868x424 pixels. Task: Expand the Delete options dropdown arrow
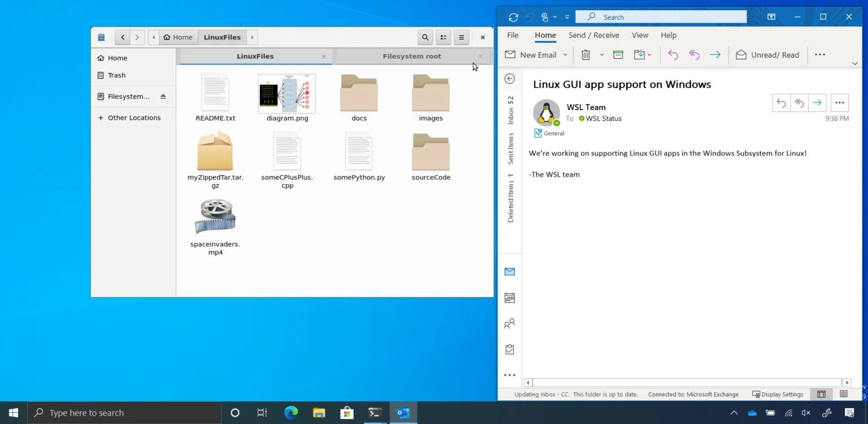click(601, 55)
